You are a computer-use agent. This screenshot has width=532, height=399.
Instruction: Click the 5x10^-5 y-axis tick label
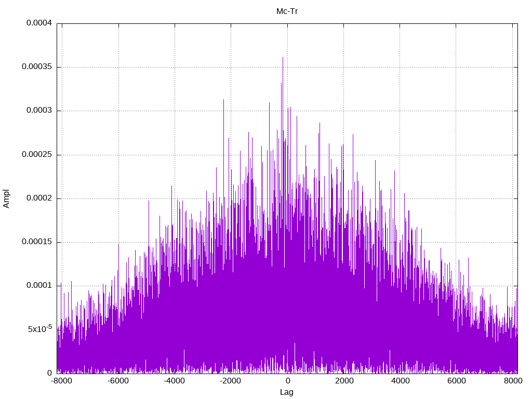[39, 329]
